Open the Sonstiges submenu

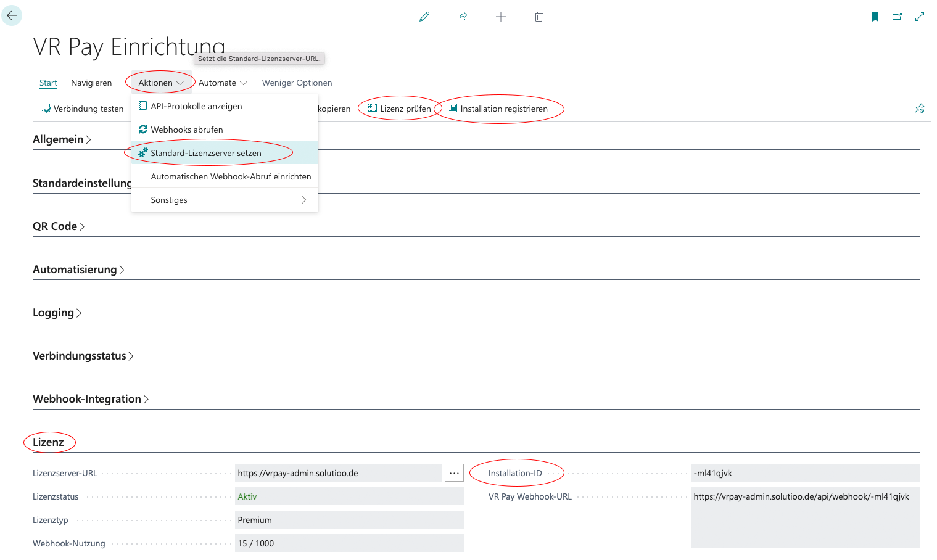[x=225, y=200]
